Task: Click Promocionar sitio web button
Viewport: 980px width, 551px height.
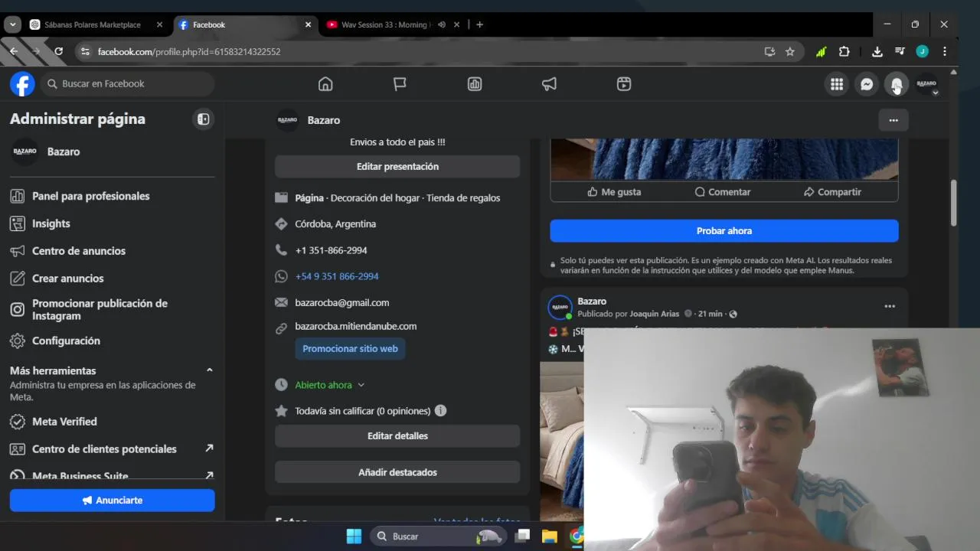Action: click(x=350, y=348)
